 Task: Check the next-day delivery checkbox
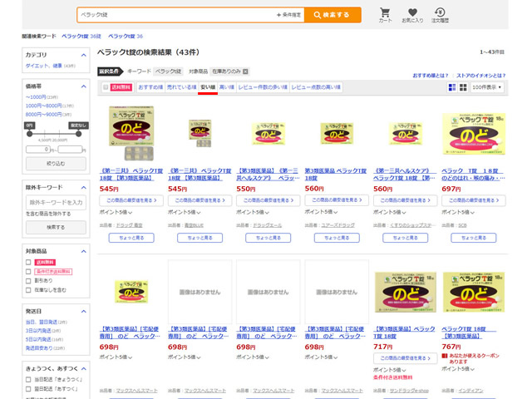click(28, 389)
